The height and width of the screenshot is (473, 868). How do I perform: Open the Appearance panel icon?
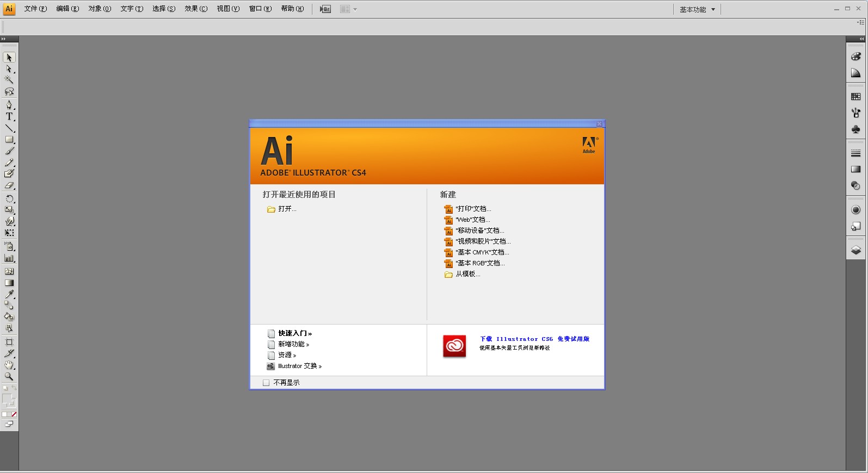[x=856, y=210]
